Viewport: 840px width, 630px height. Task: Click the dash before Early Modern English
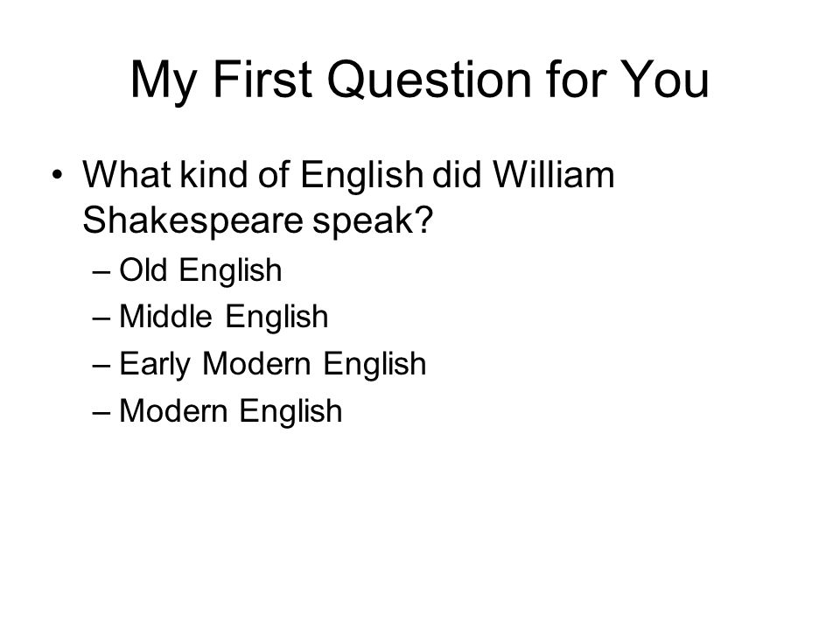[101, 366]
